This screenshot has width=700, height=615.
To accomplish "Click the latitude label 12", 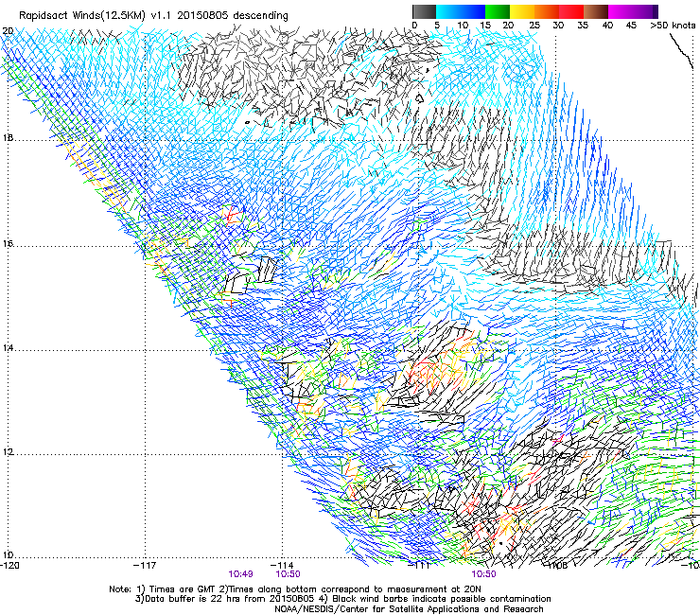I will (8, 451).
